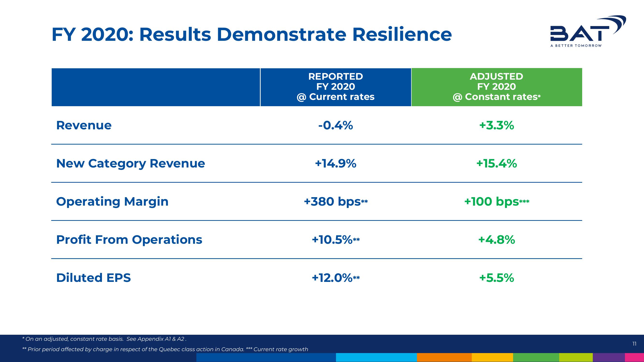This screenshot has width=644, height=362.
Task: Click the footnote about the Quebec class action
Action: 133,349
